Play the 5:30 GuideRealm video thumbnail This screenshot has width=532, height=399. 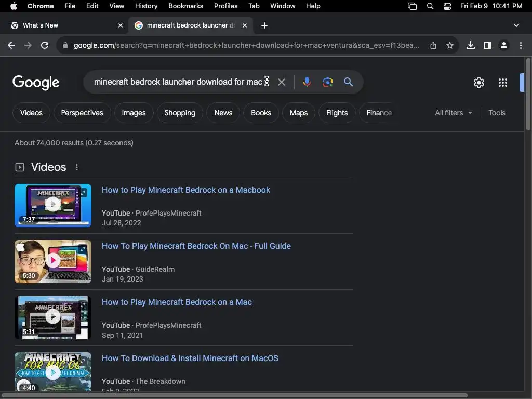[x=53, y=262]
